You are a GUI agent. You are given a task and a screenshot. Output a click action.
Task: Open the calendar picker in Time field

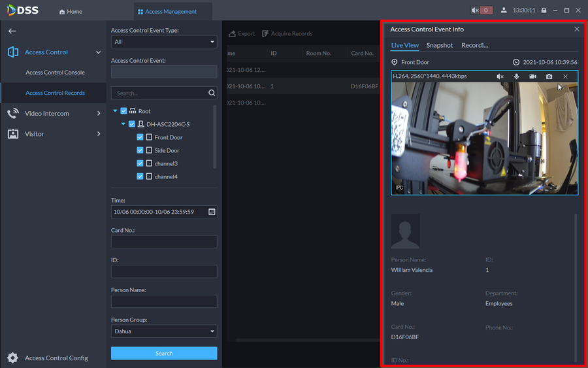pos(212,212)
